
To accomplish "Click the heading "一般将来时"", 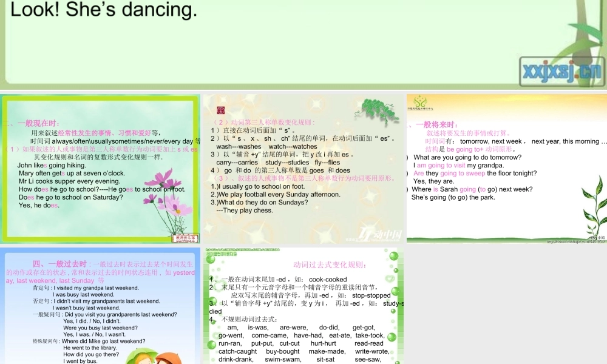I will point(436,124).
